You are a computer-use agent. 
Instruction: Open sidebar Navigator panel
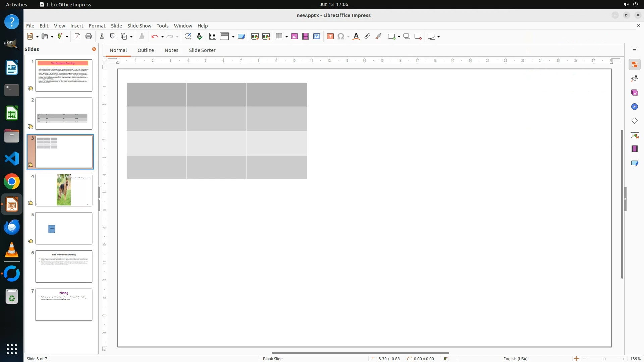[634, 107]
